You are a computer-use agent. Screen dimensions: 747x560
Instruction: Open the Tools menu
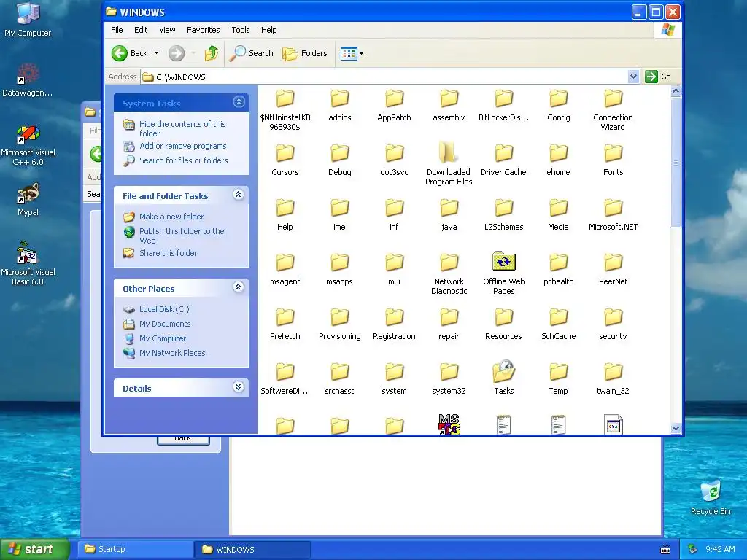[241, 30]
